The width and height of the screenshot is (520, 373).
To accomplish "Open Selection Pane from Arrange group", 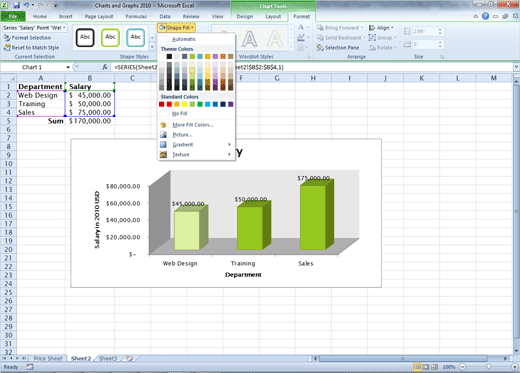I will [338, 48].
